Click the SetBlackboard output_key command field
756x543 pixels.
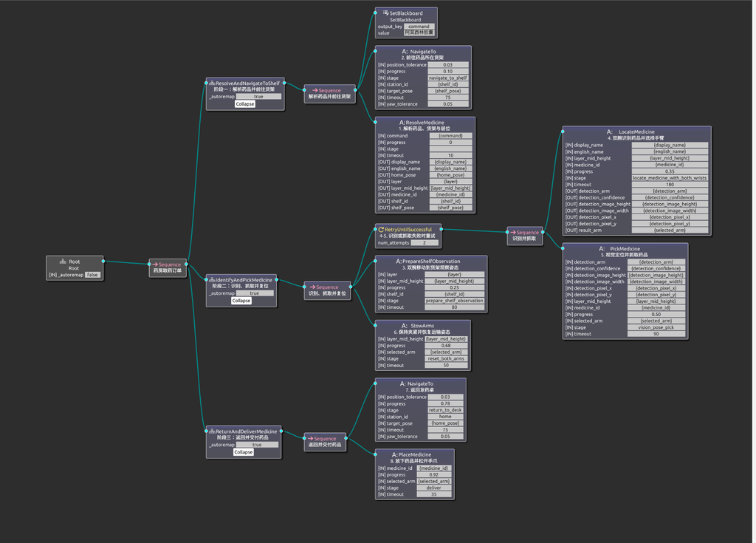click(x=419, y=27)
